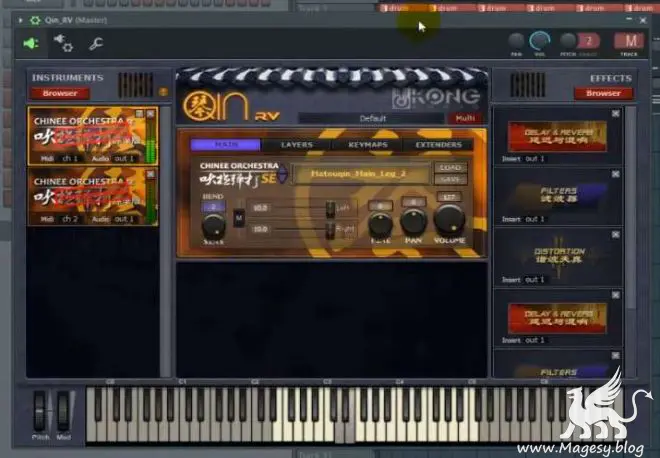Image resolution: width=660 pixels, height=458 pixels.
Task: Click the first drum clip in the playlist behind
Action: (x=404, y=8)
